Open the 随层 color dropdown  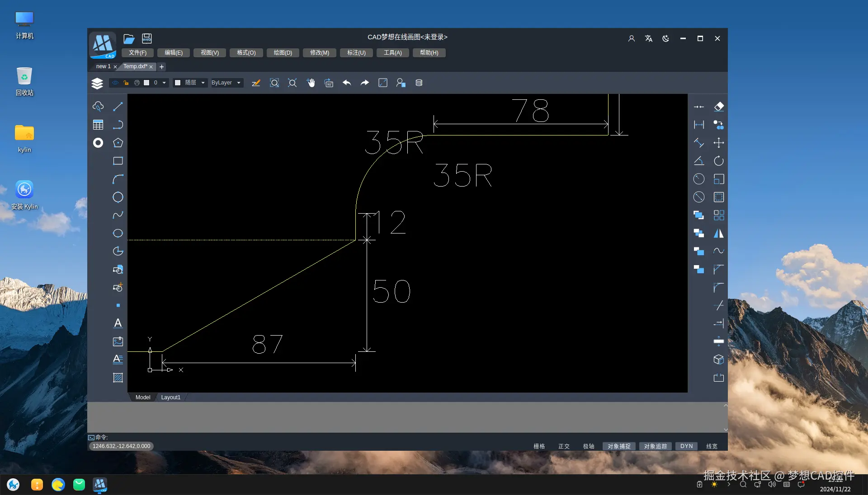pyautogui.click(x=203, y=83)
